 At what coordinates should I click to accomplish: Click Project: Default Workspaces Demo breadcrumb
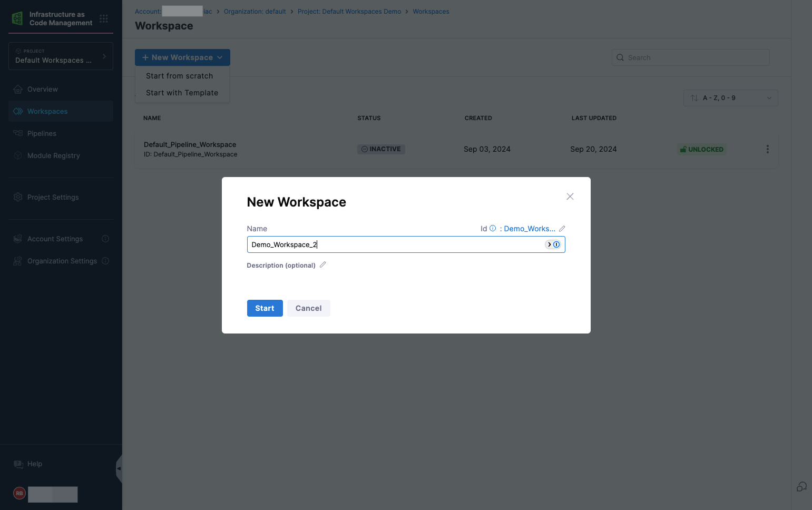point(349,12)
